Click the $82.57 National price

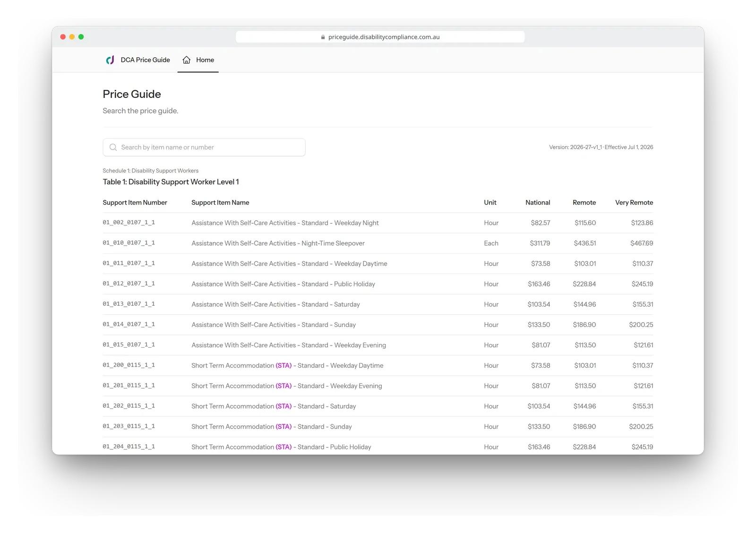click(x=541, y=223)
